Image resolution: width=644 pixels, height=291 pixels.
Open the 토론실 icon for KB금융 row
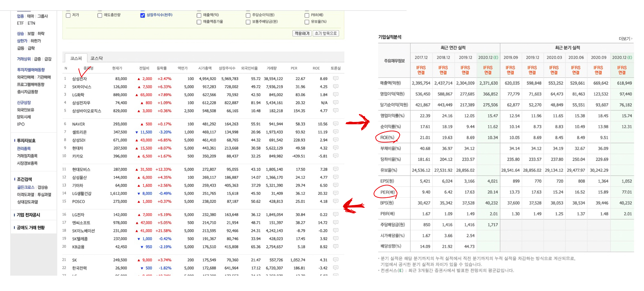tap(335, 246)
